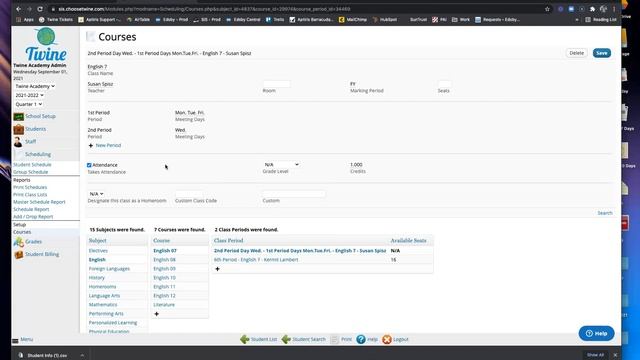Click the Search link

point(605,213)
